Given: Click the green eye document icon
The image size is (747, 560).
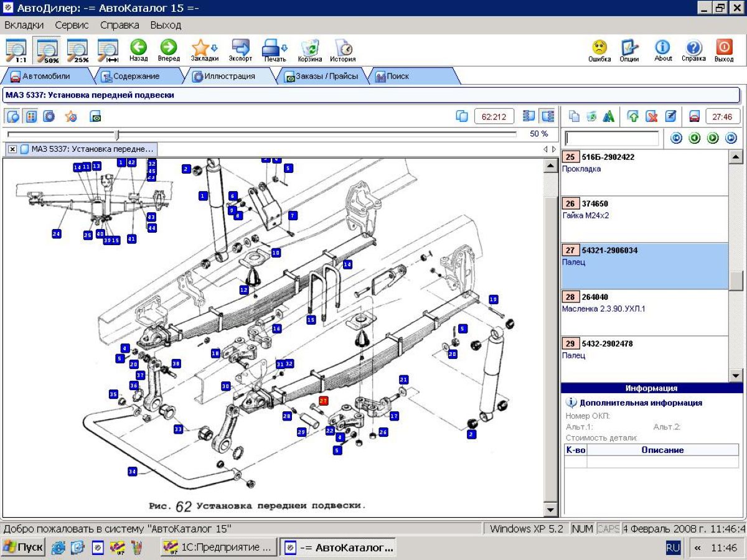Looking at the screenshot, I should point(95,116).
